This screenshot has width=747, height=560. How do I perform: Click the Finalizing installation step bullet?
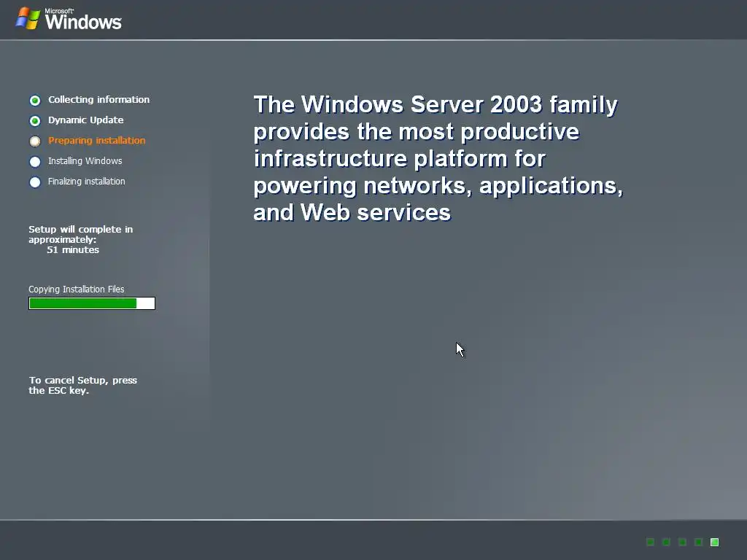[x=35, y=182]
